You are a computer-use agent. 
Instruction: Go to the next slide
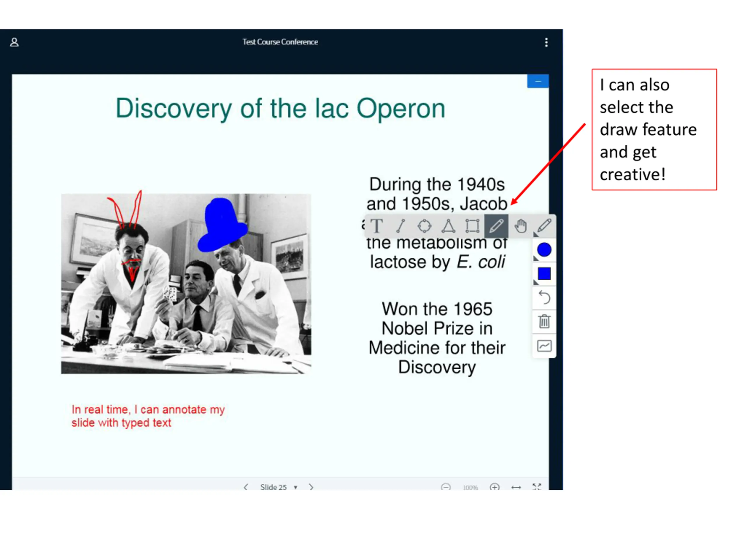click(x=311, y=487)
